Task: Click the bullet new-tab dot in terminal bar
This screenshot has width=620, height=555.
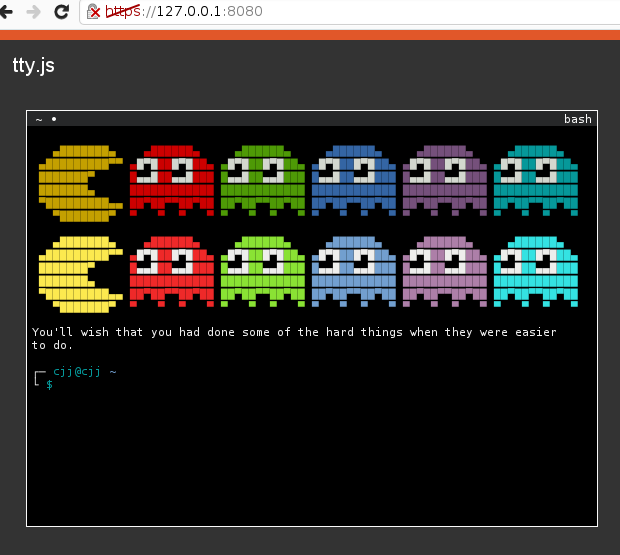Action: (x=54, y=119)
